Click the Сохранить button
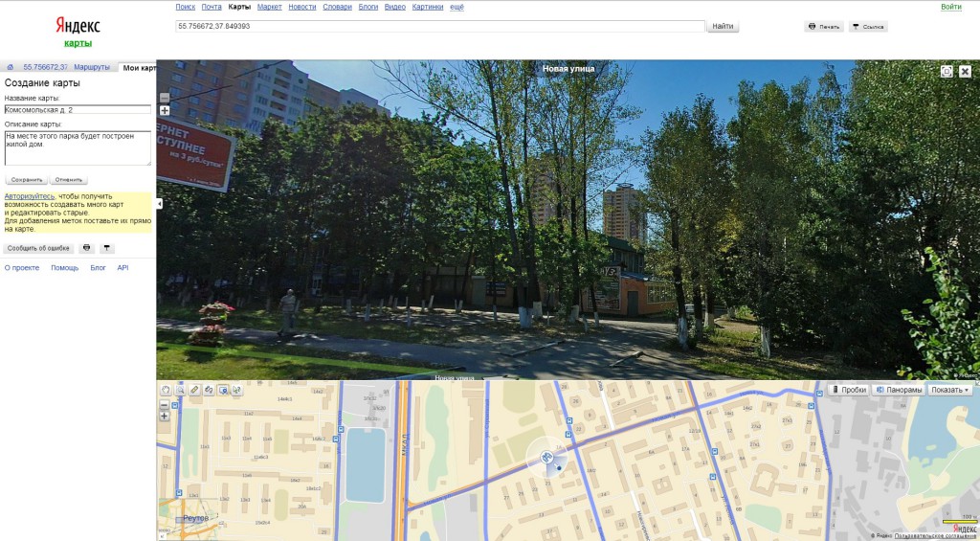Viewport: 980px width, 541px height. click(27, 179)
